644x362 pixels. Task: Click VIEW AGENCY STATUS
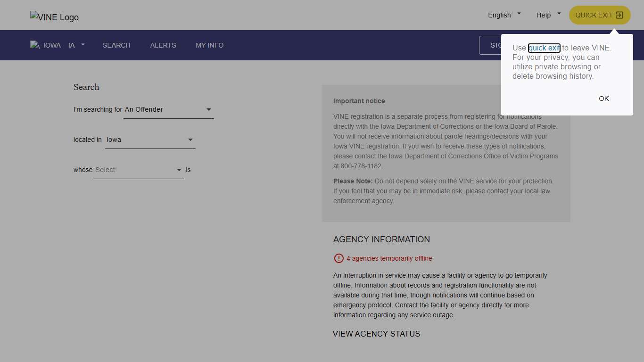point(376,334)
